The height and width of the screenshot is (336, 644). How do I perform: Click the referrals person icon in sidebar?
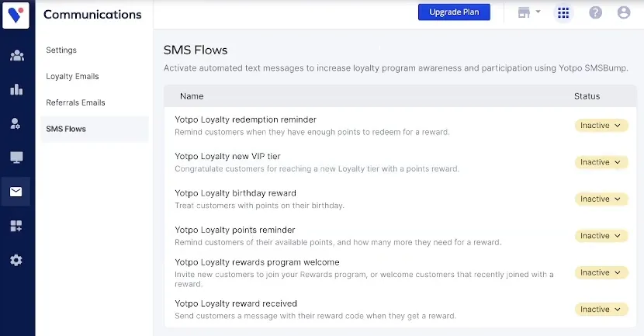(16, 123)
